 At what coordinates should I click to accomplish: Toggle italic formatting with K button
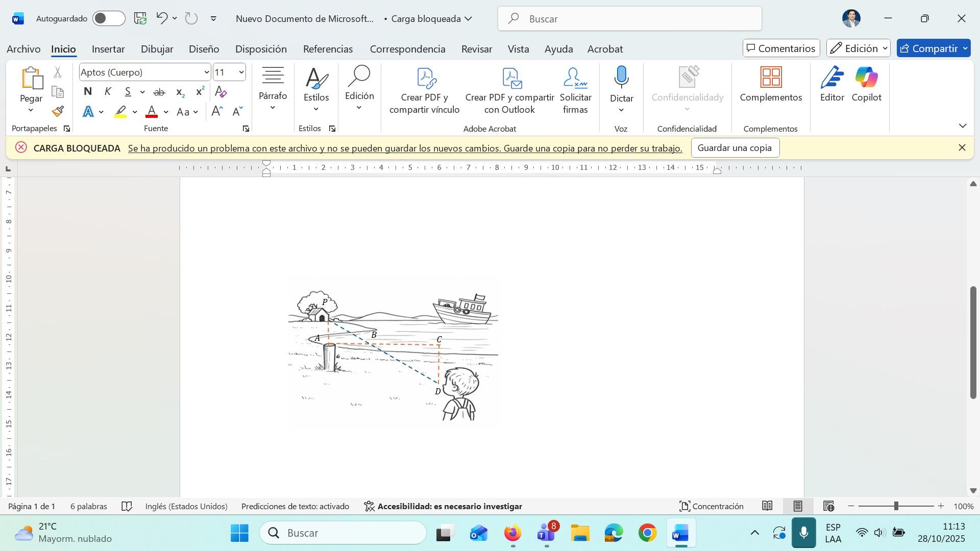[108, 92]
